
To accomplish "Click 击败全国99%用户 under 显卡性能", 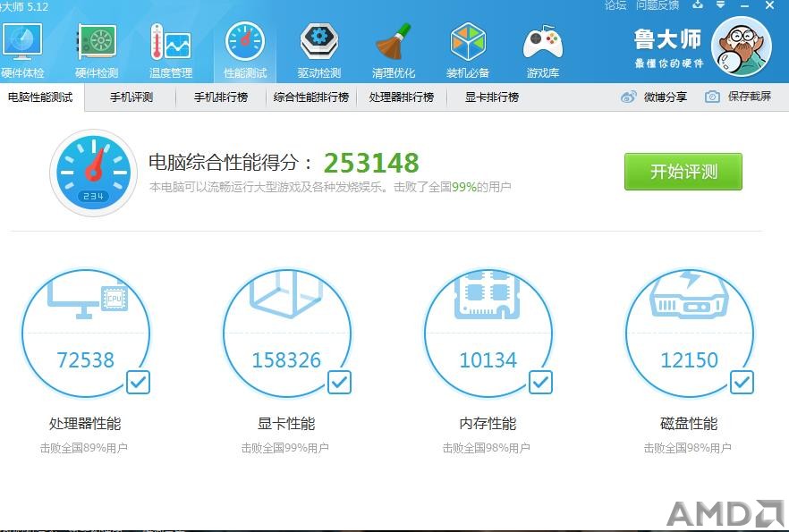I will pos(284,448).
